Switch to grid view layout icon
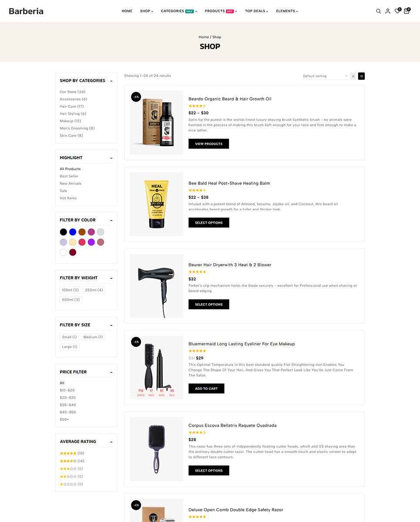Screen dimensions: 420x522 [x=353, y=76]
